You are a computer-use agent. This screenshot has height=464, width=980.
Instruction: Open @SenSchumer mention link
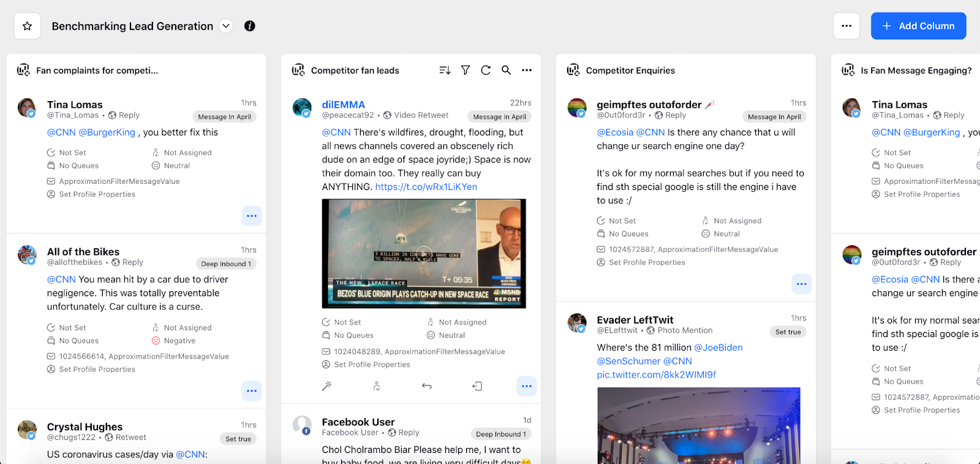628,361
